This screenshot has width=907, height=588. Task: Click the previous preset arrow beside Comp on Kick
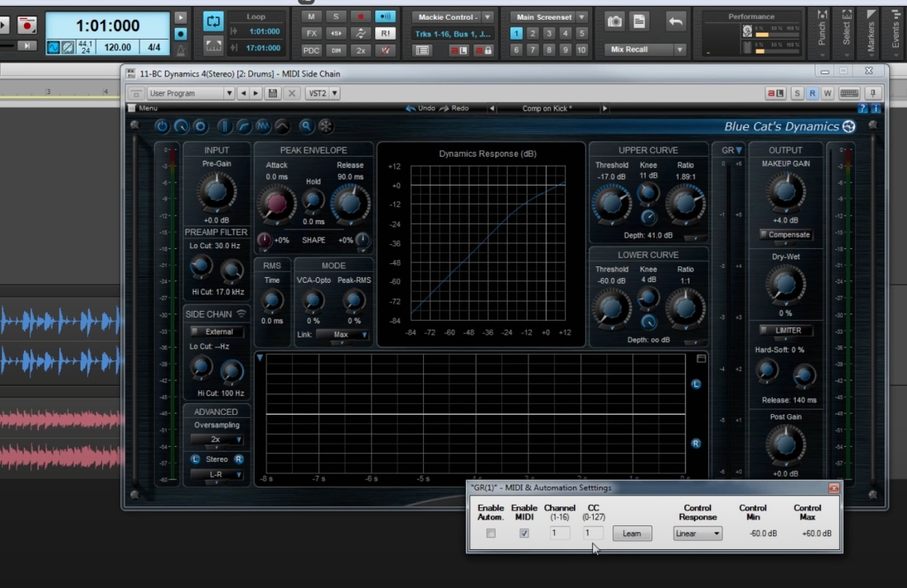click(492, 108)
